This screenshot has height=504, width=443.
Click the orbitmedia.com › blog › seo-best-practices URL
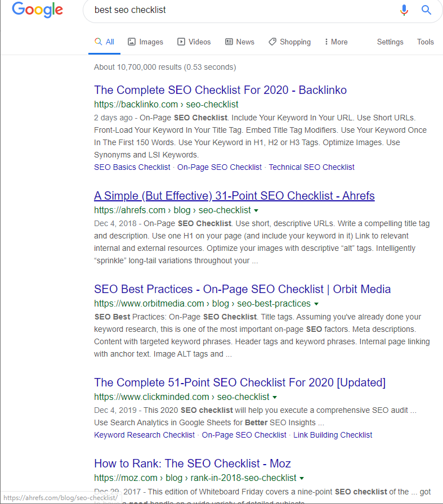point(202,304)
